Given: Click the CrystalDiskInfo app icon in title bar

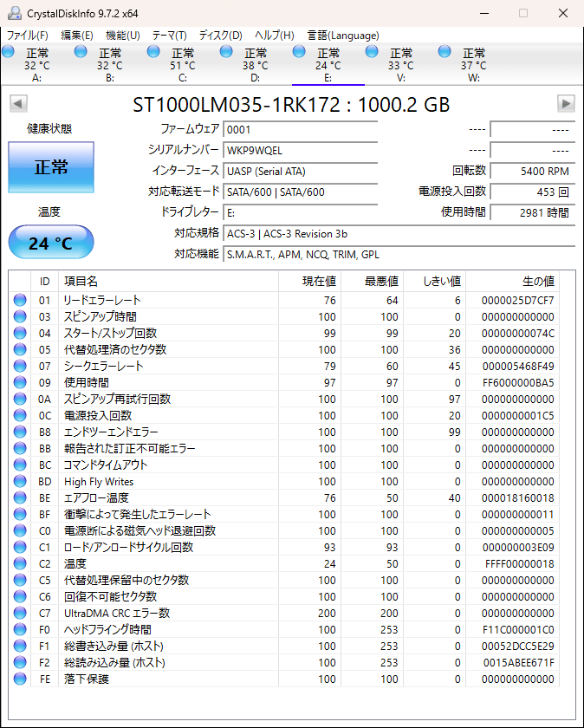Looking at the screenshot, I should click(x=15, y=13).
